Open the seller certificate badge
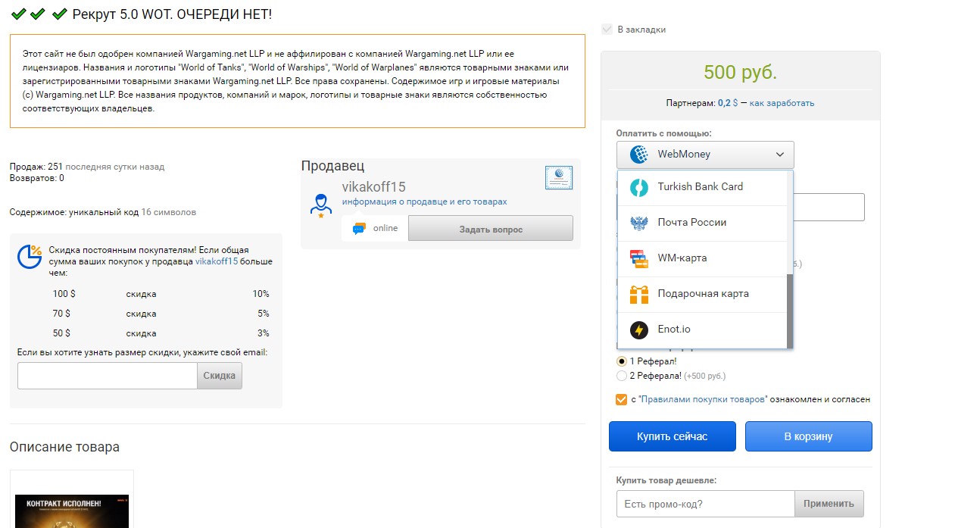980x528 pixels. coord(559,178)
